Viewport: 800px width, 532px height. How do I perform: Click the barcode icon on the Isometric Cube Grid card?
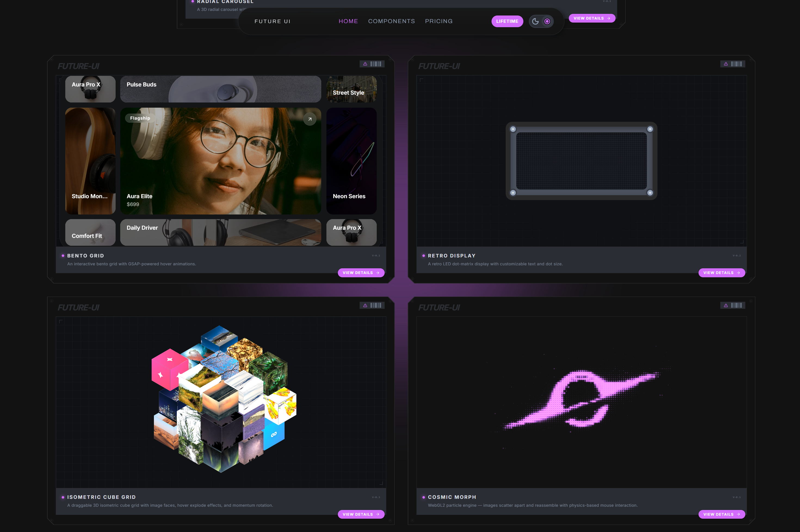pos(376,305)
